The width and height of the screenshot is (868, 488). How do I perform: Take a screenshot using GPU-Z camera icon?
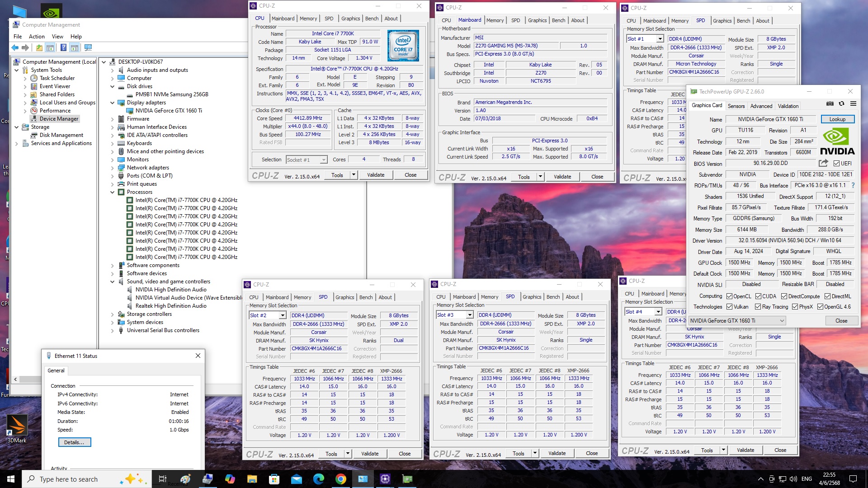pyautogui.click(x=830, y=103)
